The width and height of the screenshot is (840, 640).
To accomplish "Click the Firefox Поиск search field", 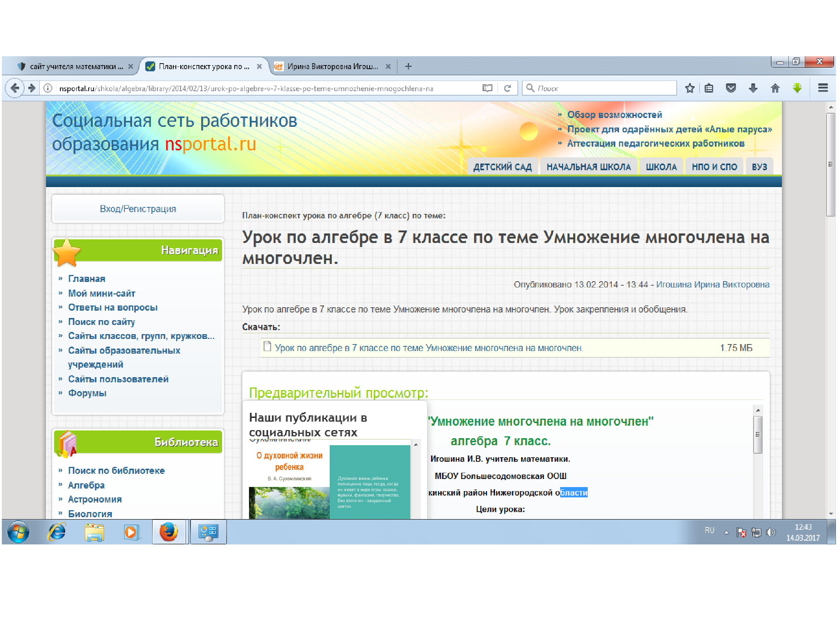I will [599, 88].
